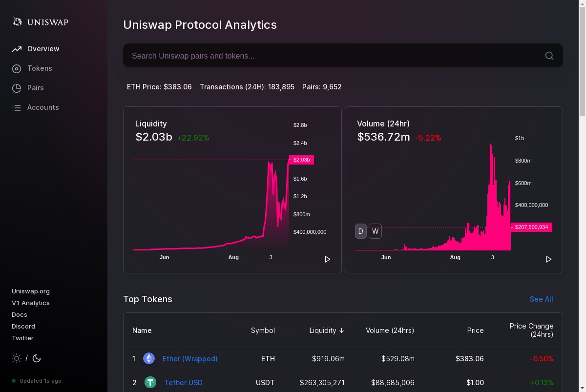The height and width of the screenshot is (392, 586).
Task: Open the Overview sidebar item
Action: [x=36, y=49]
